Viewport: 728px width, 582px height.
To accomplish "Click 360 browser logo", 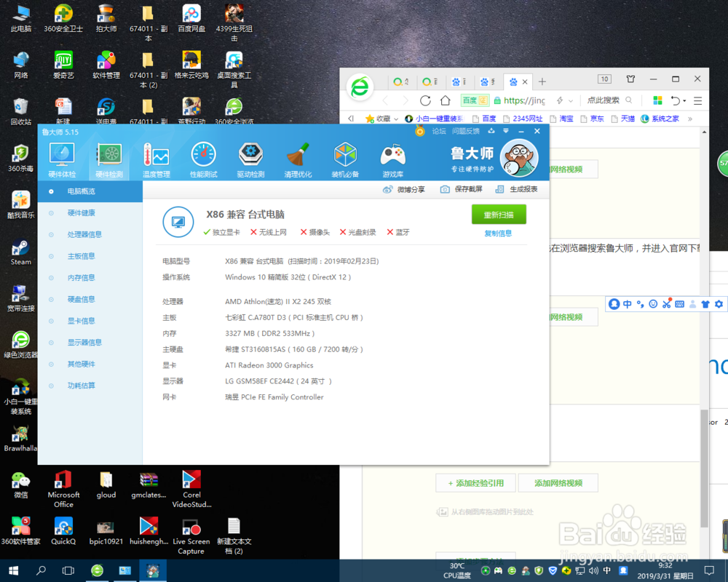I will tap(360, 87).
